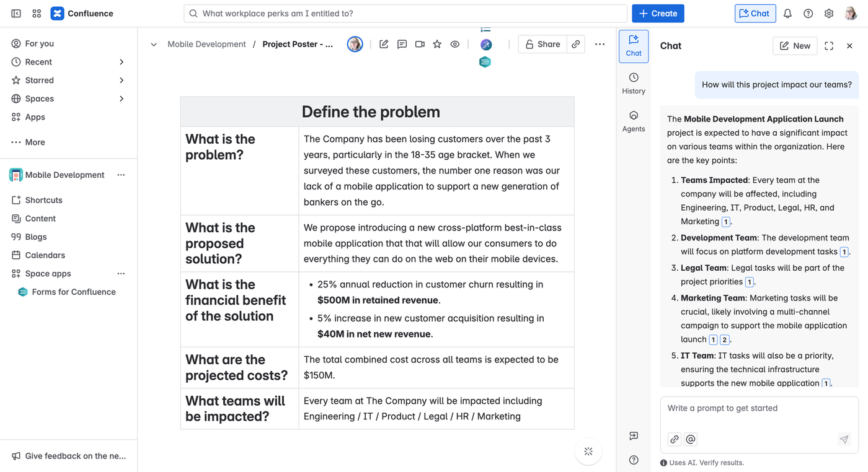
Task: Click the floating AI sparkle button
Action: coord(588,452)
